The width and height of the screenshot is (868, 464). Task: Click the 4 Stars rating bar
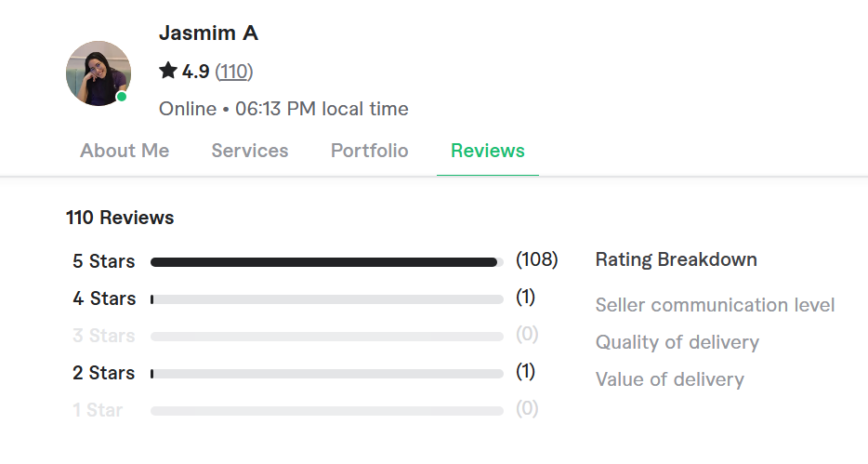coord(326,299)
